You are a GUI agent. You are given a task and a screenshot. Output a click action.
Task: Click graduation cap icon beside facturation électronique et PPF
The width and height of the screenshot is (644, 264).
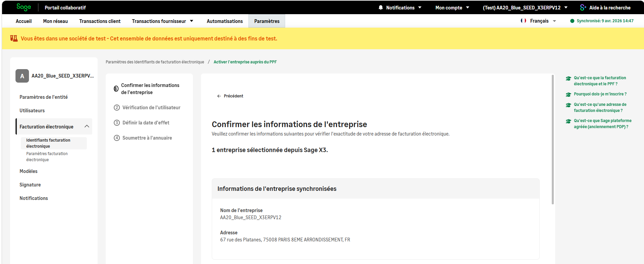pyautogui.click(x=569, y=78)
